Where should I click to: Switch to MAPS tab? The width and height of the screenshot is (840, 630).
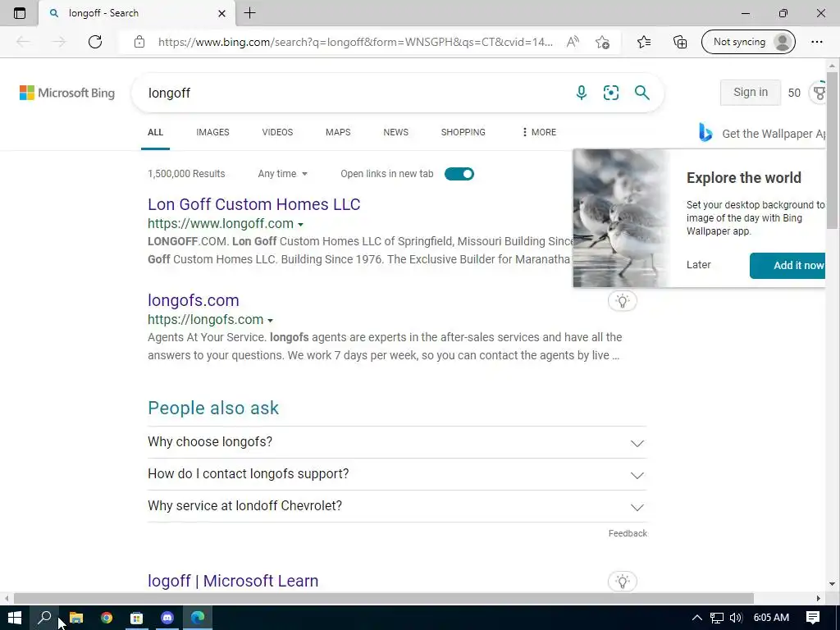[338, 132]
